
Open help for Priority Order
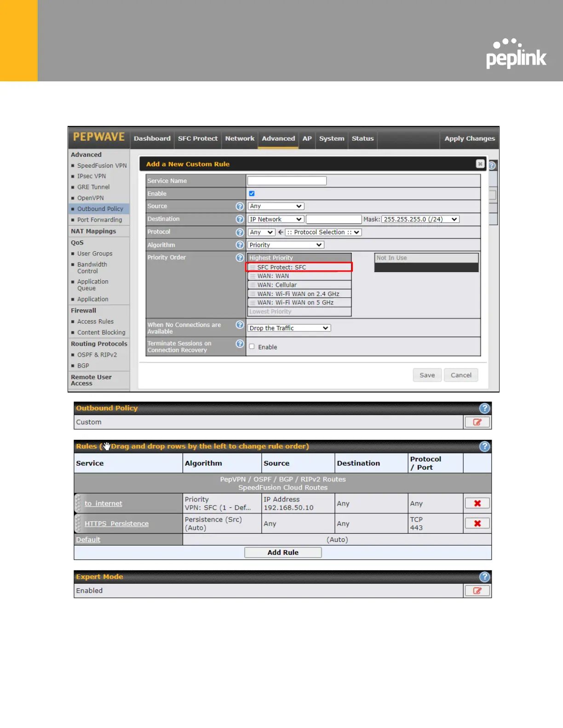[240, 258]
